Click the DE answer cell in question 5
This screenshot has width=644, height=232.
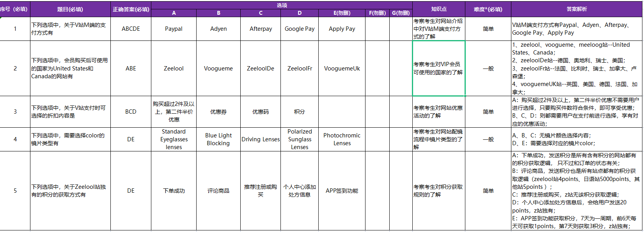pos(131,191)
